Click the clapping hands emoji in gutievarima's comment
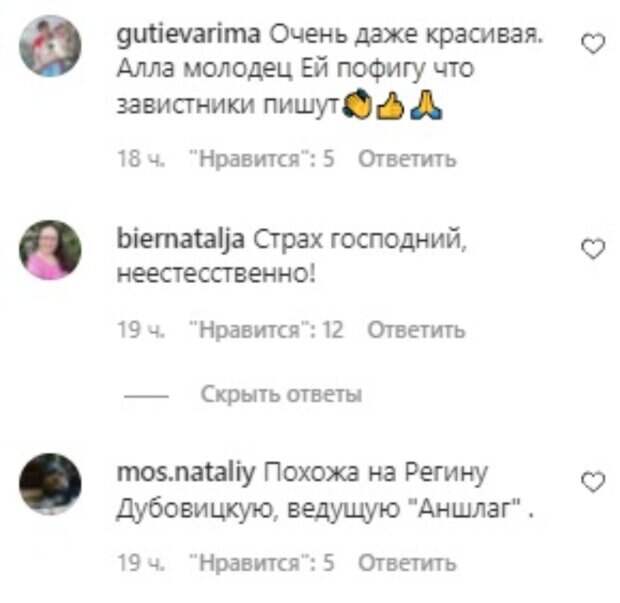 [x=357, y=104]
